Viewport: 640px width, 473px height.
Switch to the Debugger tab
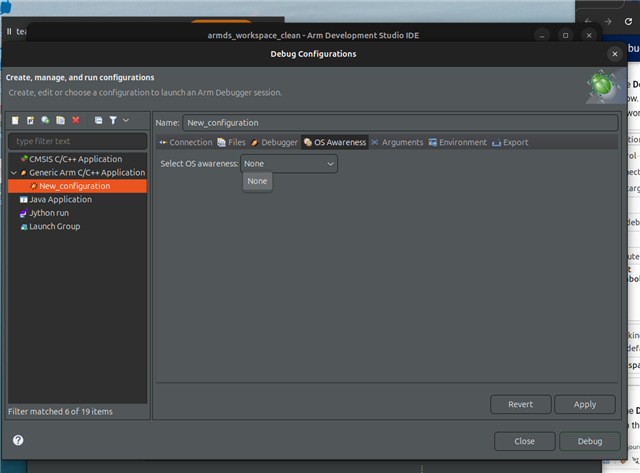(x=274, y=142)
